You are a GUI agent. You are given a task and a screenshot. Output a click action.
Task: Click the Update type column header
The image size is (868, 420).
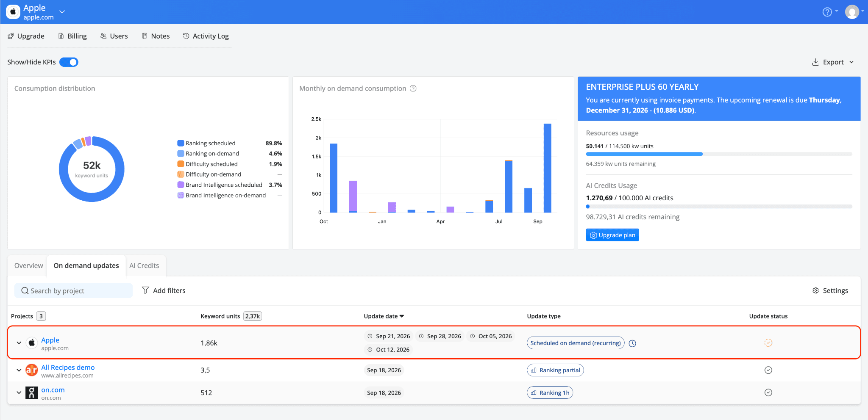point(544,316)
